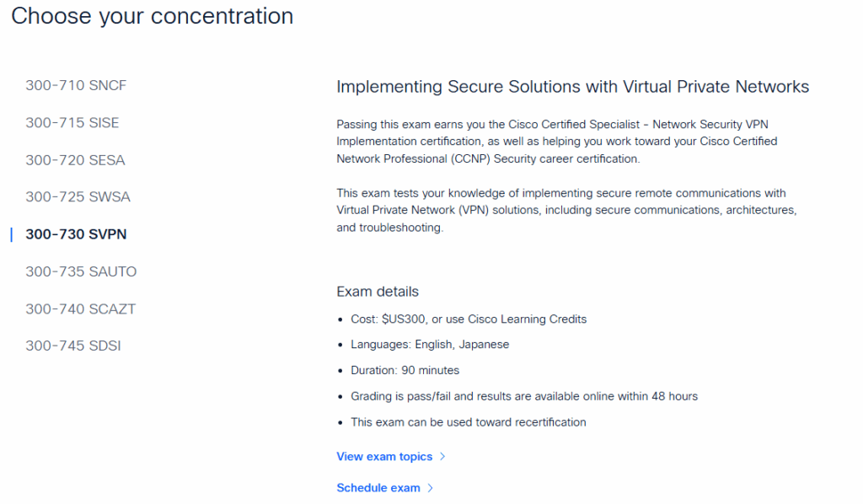
Task: Open the 300-720 SESA concentration
Action: 75,159
